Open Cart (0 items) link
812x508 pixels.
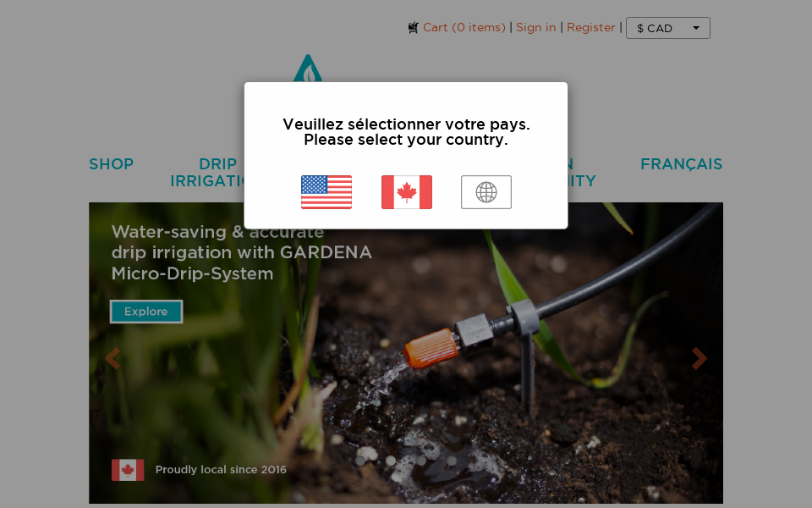coord(464,27)
